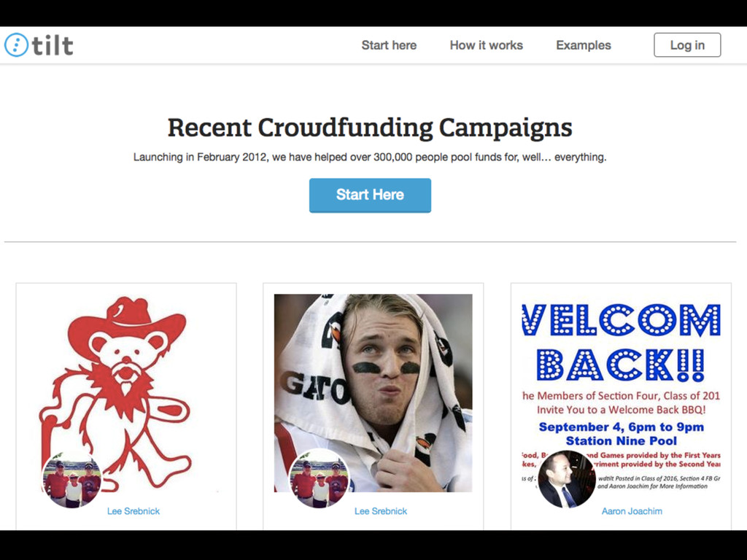747x560 pixels.
Task: Click the Recent Crowdfunding Campaigns heading
Action: (x=370, y=128)
